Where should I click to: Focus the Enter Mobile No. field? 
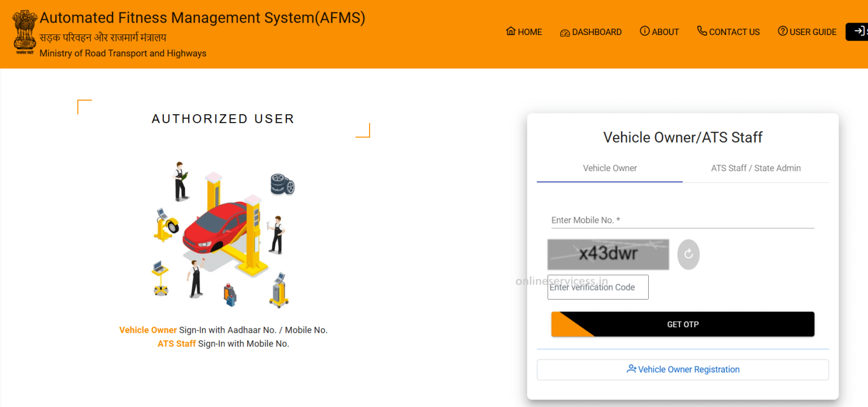[682, 220]
